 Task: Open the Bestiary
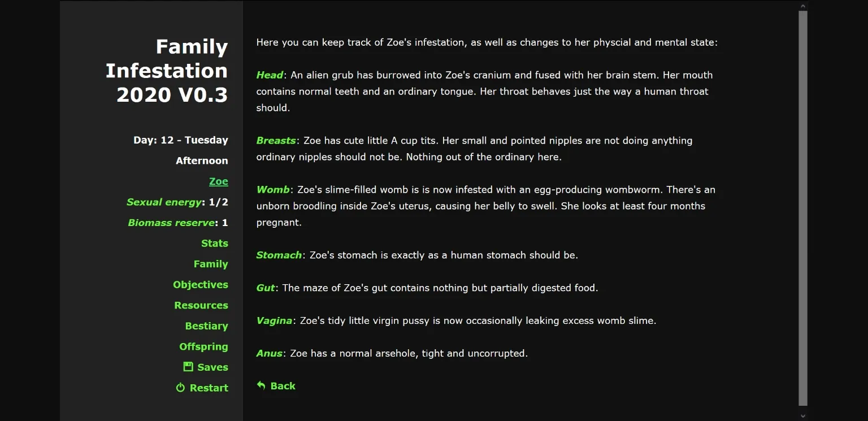click(x=206, y=326)
